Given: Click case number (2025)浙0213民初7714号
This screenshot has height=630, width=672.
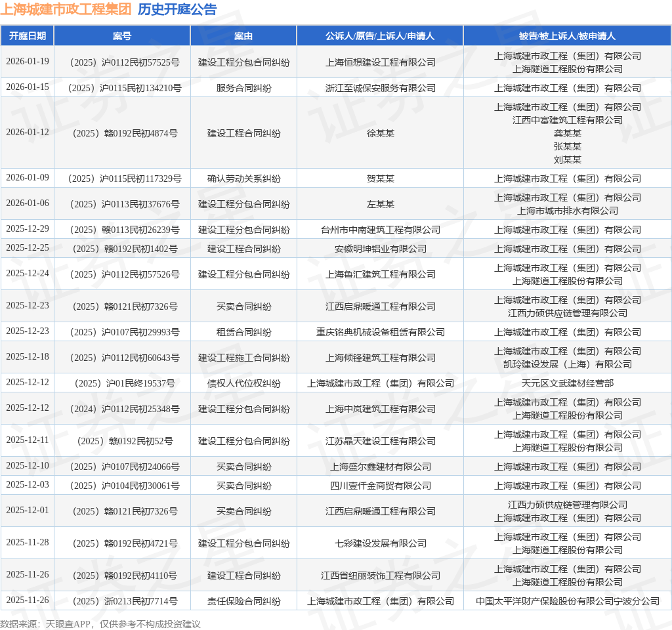Looking at the screenshot, I should pyautogui.click(x=122, y=602).
